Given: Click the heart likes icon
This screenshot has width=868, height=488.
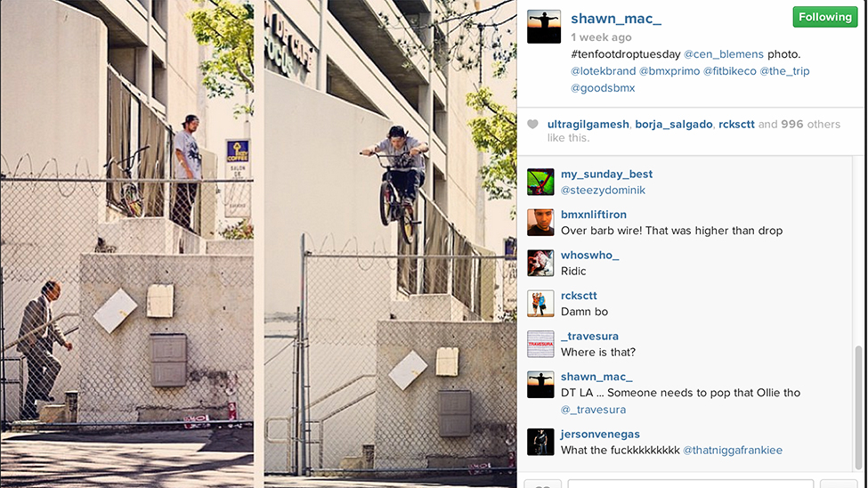Looking at the screenshot, I should pyautogui.click(x=532, y=124).
